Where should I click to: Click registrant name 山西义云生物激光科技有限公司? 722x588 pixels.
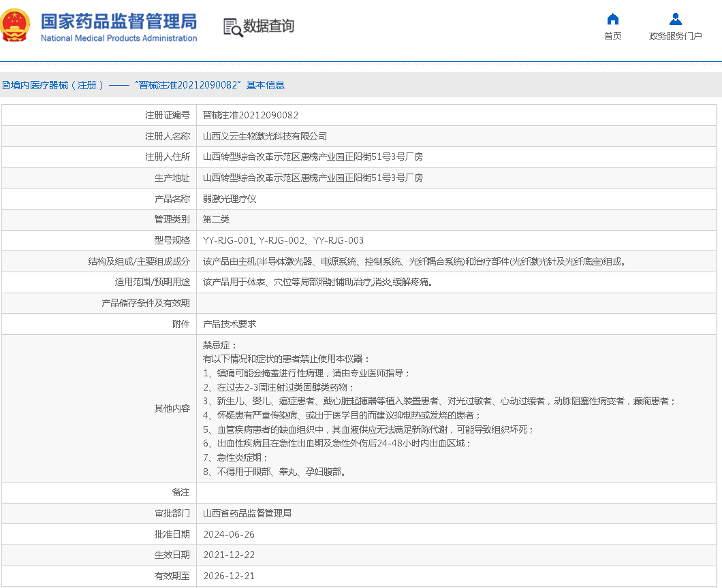pyautogui.click(x=265, y=136)
